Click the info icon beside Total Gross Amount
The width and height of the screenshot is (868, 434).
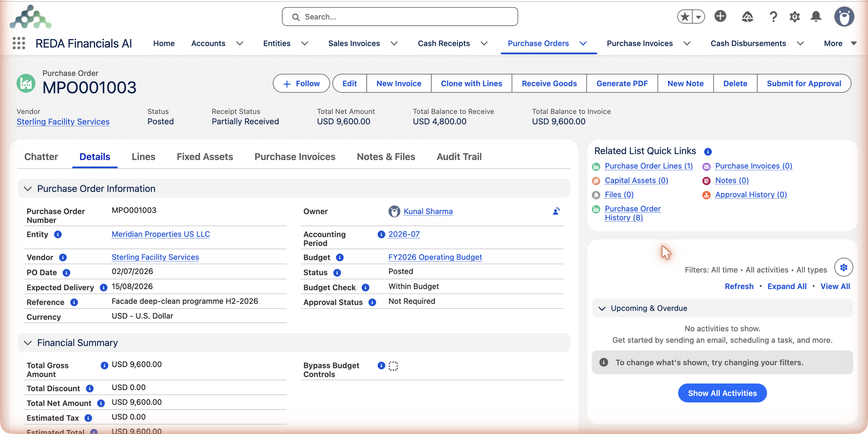[104, 366]
